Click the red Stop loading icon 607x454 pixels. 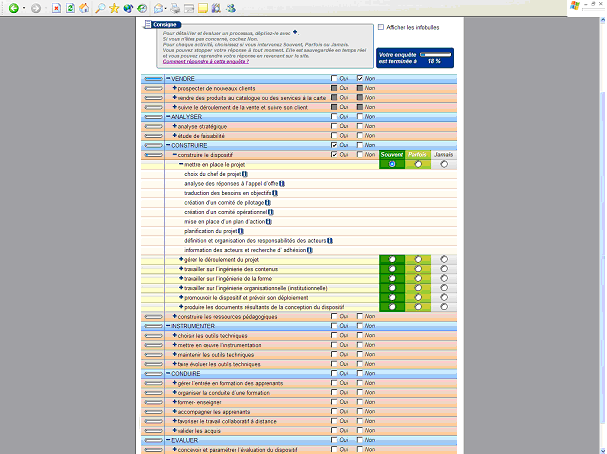(55, 8)
